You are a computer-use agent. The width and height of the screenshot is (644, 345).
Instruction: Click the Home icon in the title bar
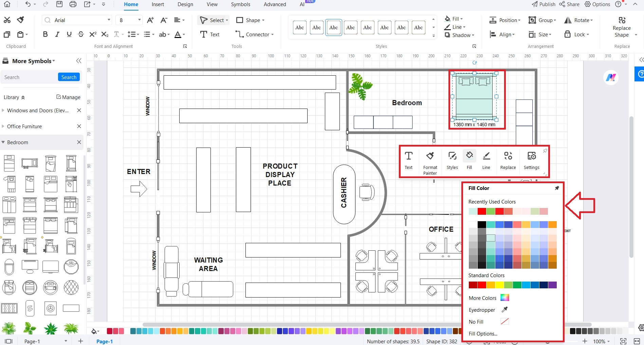(7, 4)
